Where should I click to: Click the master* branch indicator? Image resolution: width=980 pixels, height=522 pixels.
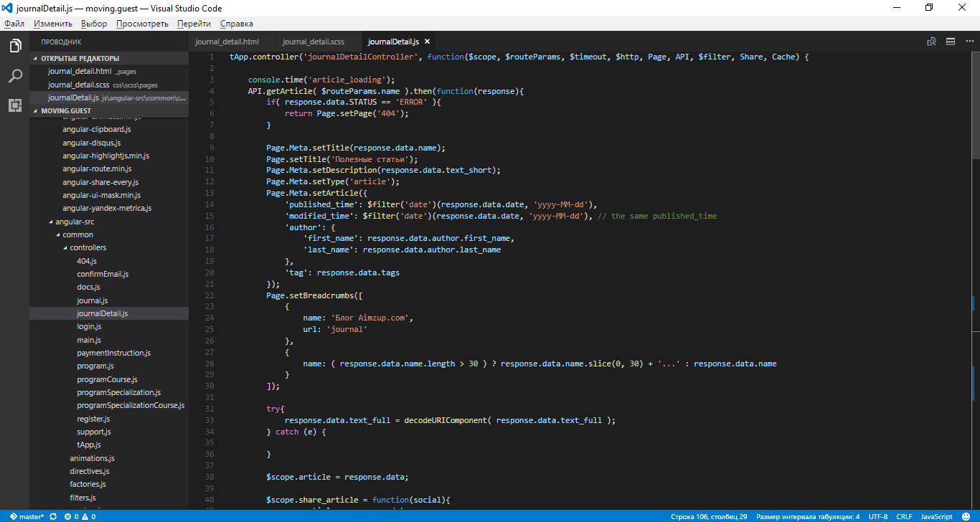[x=27, y=516]
